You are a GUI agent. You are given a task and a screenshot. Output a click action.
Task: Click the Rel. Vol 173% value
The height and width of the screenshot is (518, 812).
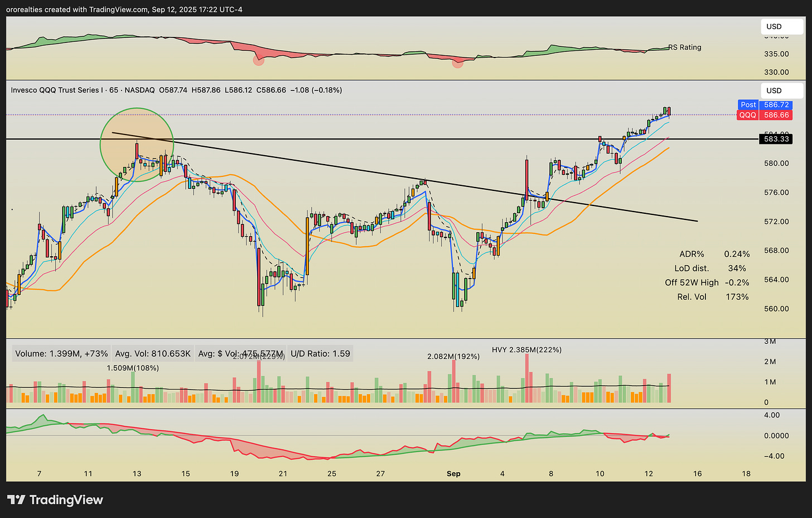click(x=737, y=297)
